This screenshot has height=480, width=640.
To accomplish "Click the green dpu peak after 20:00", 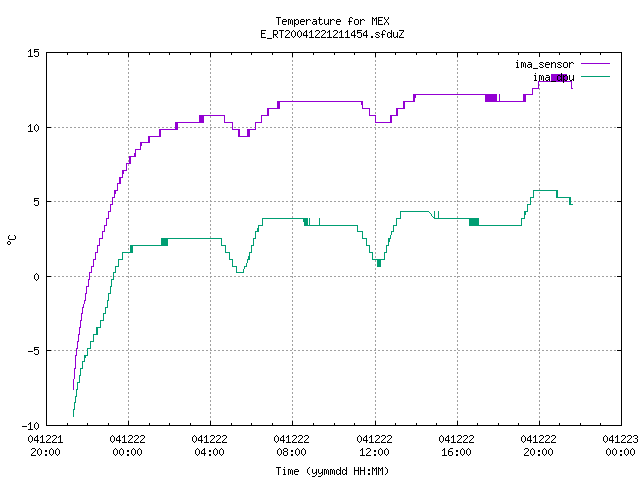I will coord(545,191).
